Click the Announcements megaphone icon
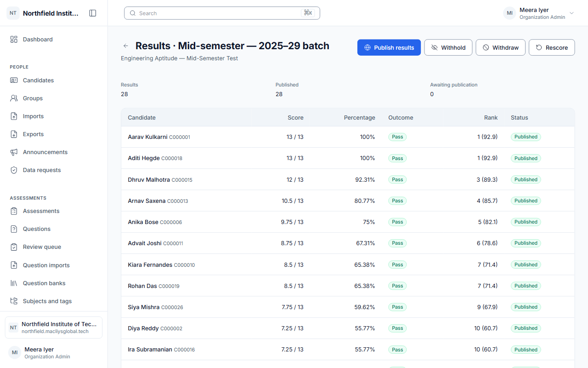The width and height of the screenshot is (588, 368). tap(14, 152)
